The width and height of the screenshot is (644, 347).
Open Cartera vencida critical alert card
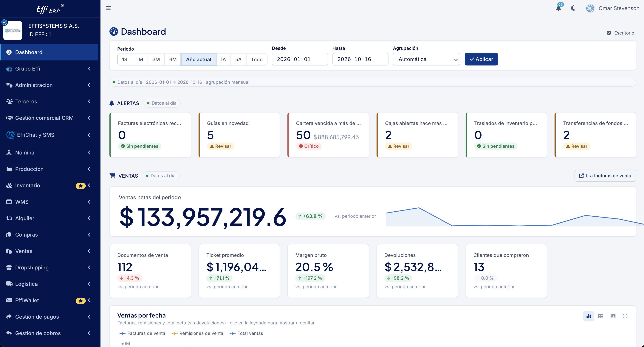click(x=328, y=135)
